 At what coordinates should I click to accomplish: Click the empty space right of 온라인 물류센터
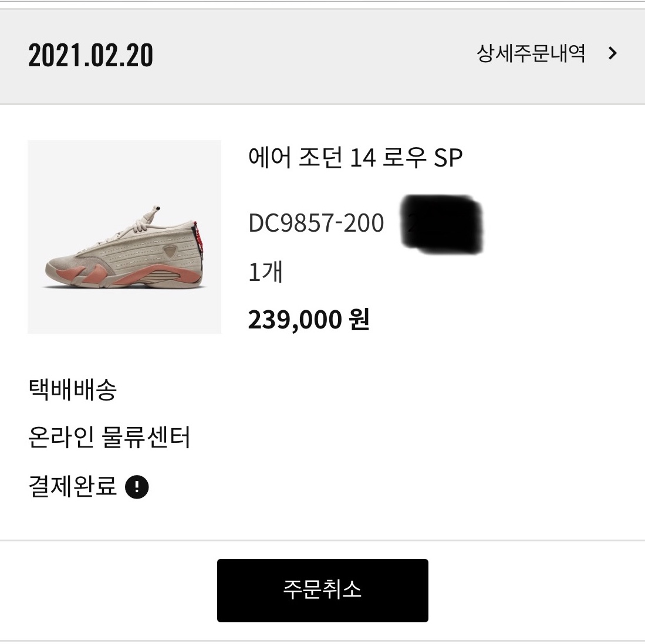pos(411,438)
